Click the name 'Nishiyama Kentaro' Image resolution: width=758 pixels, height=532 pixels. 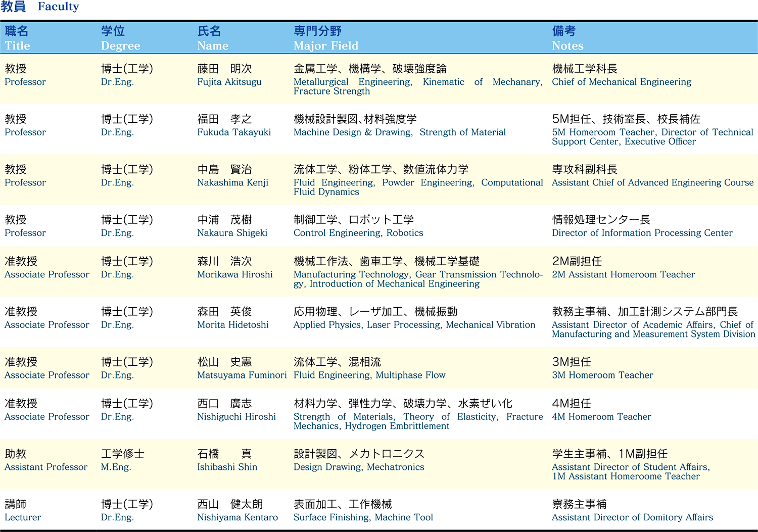click(x=238, y=518)
